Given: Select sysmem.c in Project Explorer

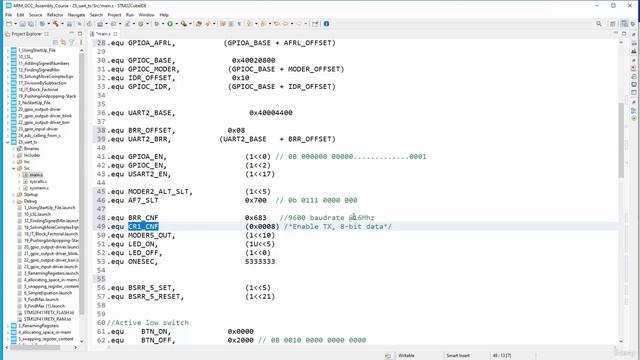Looking at the screenshot, I should pyautogui.click(x=39, y=188).
